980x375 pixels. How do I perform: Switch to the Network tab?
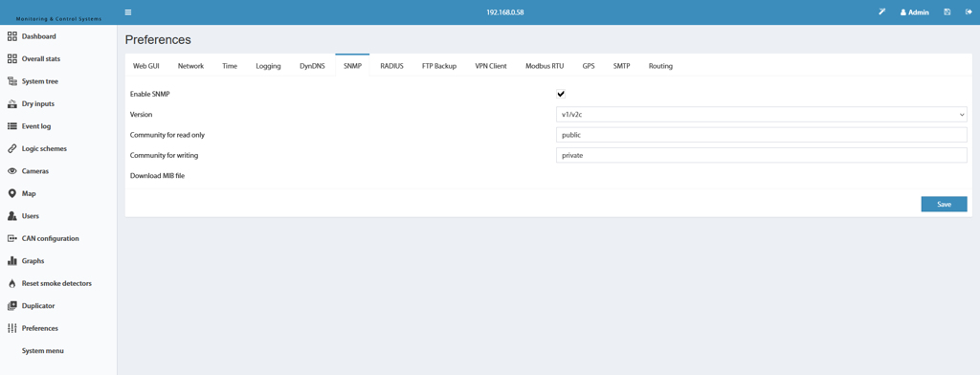(190, 66)
